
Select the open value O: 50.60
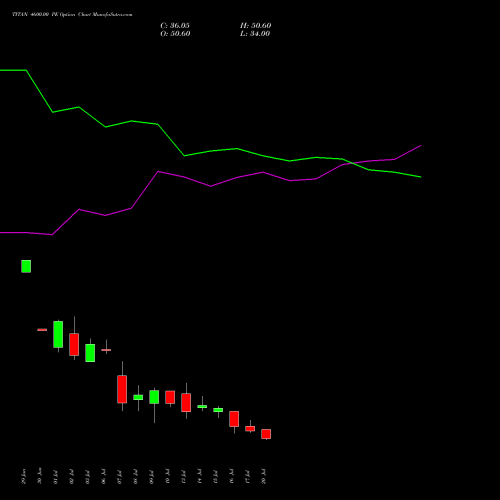click(175, 34)
